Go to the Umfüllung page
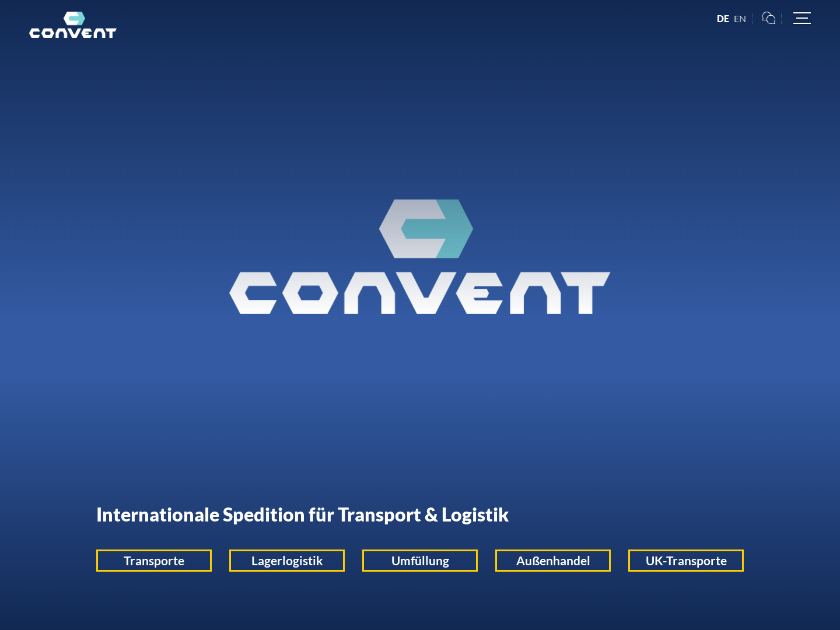 pyautogui.click(x=420, y=561)
